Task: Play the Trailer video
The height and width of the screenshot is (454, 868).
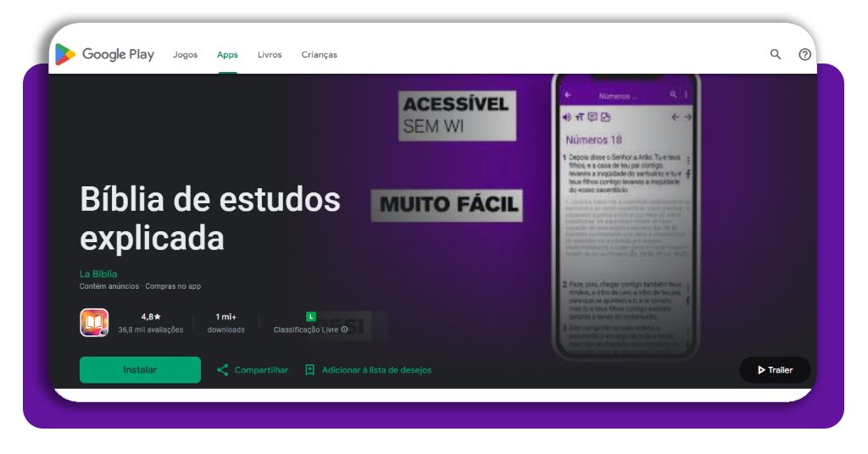Action: coord(775,370)
